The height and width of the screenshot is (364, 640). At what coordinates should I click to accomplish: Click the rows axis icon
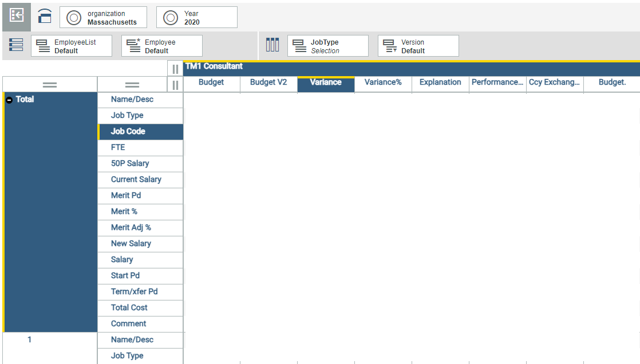16,45
